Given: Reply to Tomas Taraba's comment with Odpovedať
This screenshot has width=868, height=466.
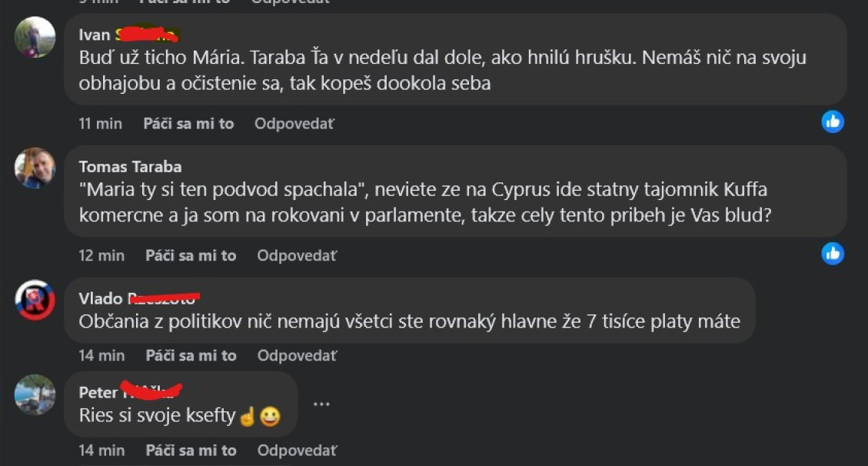Looking at the screenshot, I should pos(297,255).
